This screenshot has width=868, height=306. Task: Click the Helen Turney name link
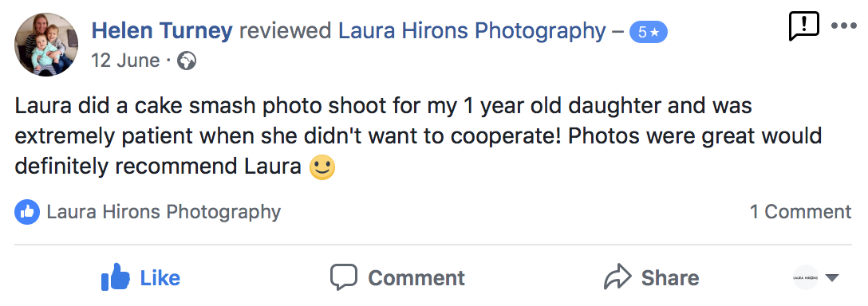[x=162, y=31]
